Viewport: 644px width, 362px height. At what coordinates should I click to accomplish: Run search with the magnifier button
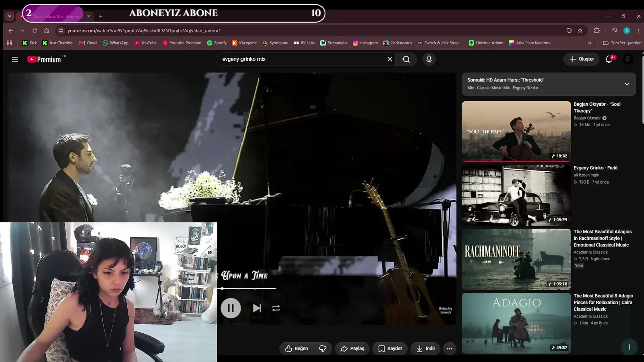coord(406,59)
